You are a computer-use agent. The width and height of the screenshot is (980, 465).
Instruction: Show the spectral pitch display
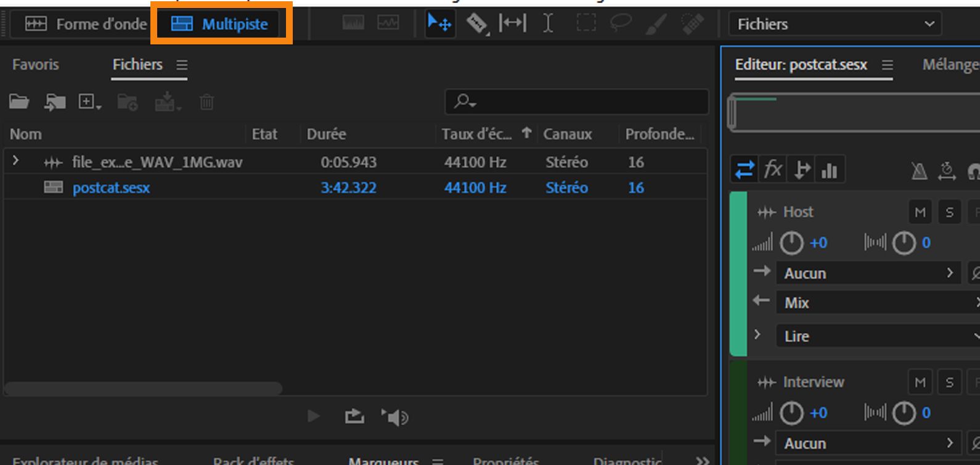388,24
